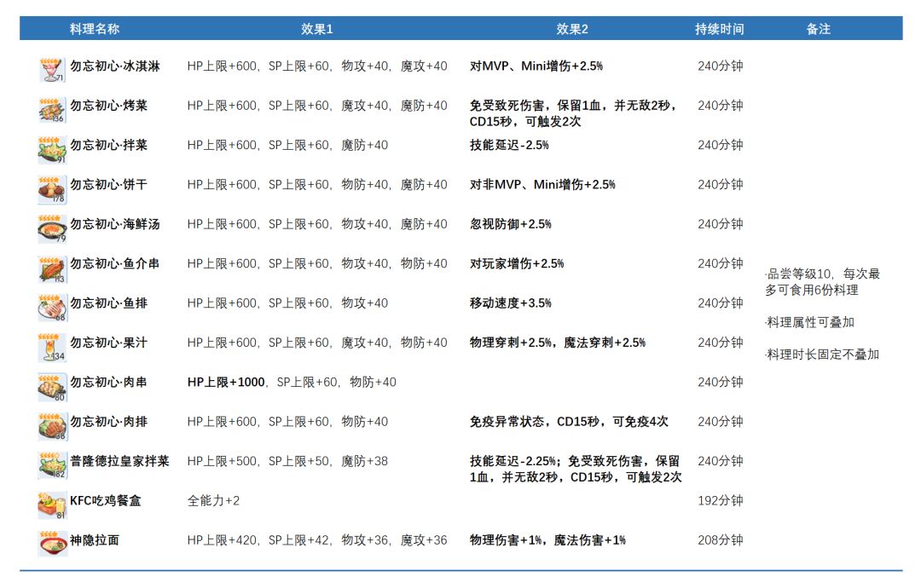Click the 勿忘初心·果汁 juice icon
This screenshot has width=921, height=588.
(52, 347)
